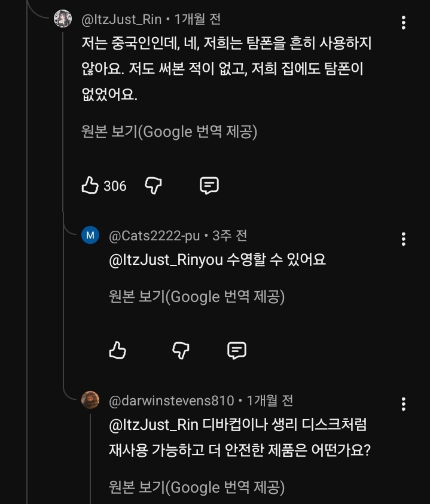This screenshot has width=430, height=504.
Task: Open options menu for @darwinstevens810's comment
Action: click(x=404, y=405)
